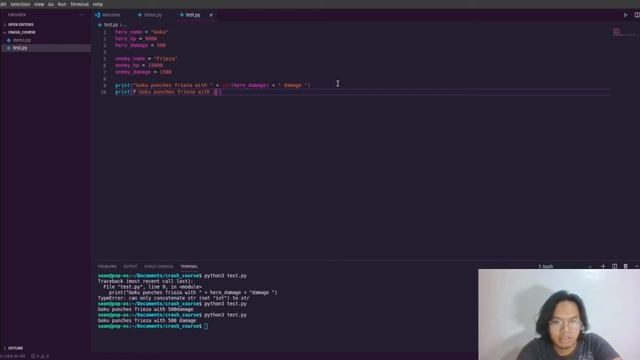Click the EXPLORER panel title
This screenshot has height=360, width=640.
17,15
